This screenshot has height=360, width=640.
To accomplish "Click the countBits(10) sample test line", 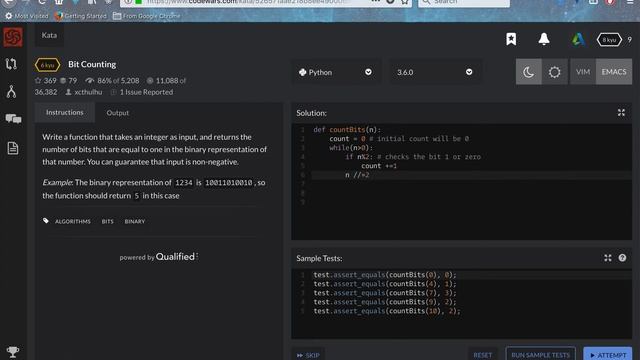I will 387,311.
